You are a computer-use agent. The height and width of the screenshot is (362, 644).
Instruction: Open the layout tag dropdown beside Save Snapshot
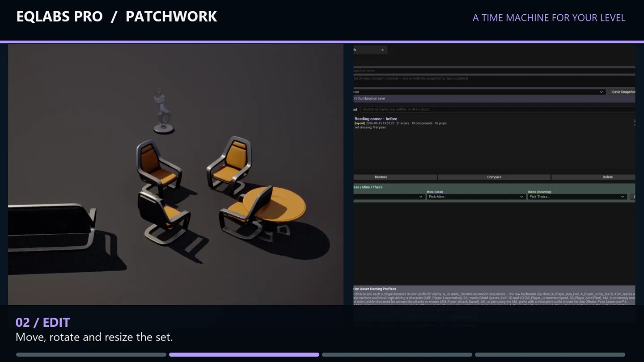[479, 92]
